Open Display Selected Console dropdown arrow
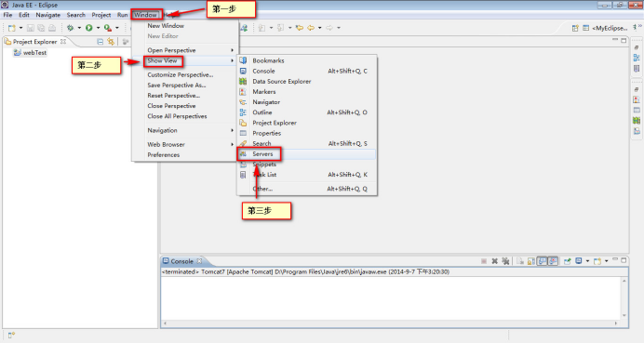Screen dimensions: 644x343 [588, 261]
